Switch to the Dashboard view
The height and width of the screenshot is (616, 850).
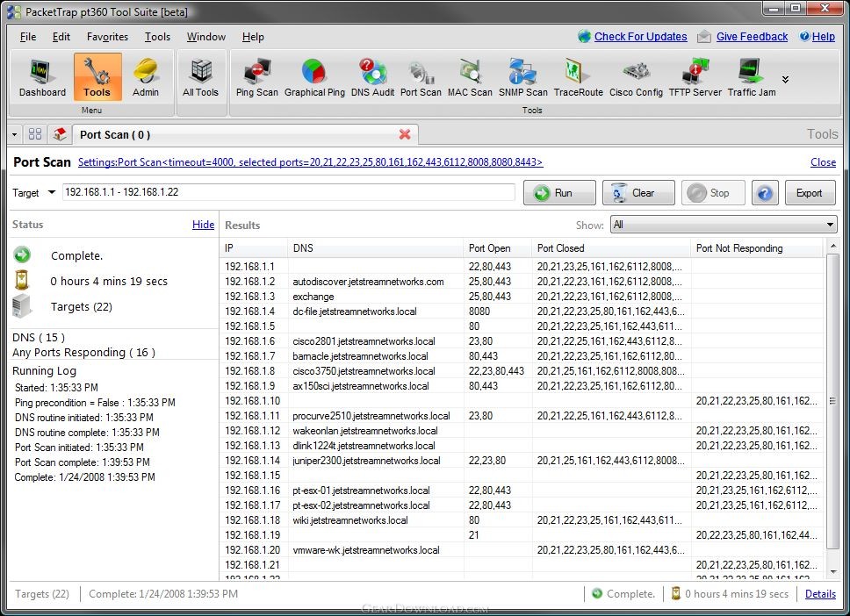42,77
